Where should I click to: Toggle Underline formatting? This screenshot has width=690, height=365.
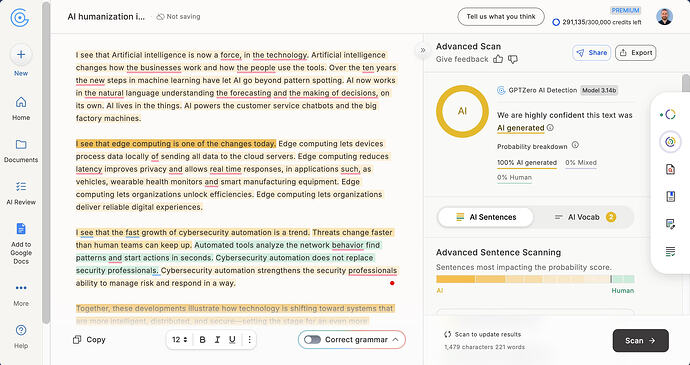tap(232, 339)
